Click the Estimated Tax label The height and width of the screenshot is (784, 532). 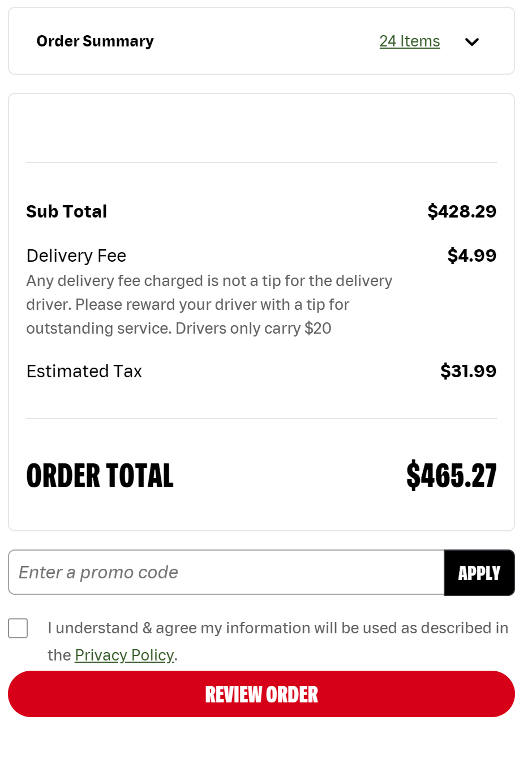tap(84, 372)
